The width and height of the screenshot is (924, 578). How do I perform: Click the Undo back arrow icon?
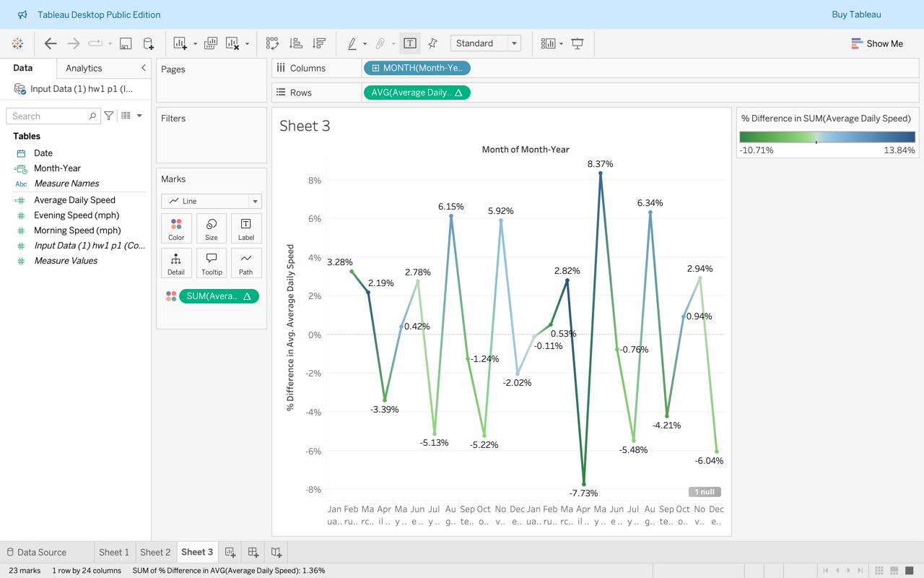[51, 43]
